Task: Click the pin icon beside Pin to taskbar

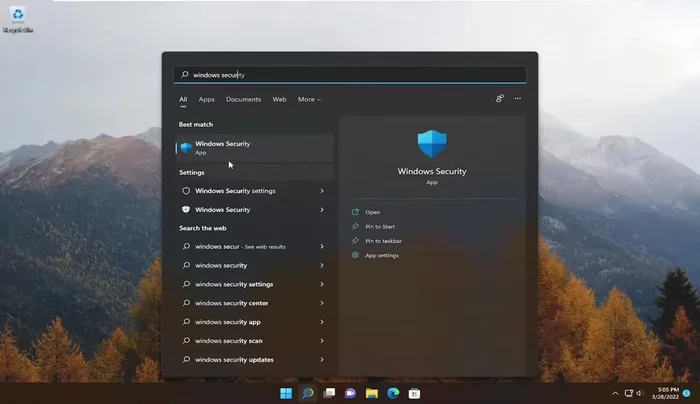Action: 355,241
